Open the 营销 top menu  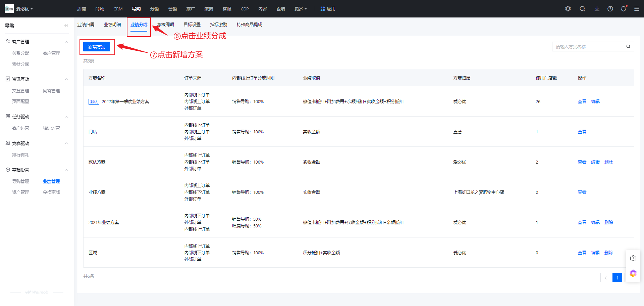tap(172, 9)
